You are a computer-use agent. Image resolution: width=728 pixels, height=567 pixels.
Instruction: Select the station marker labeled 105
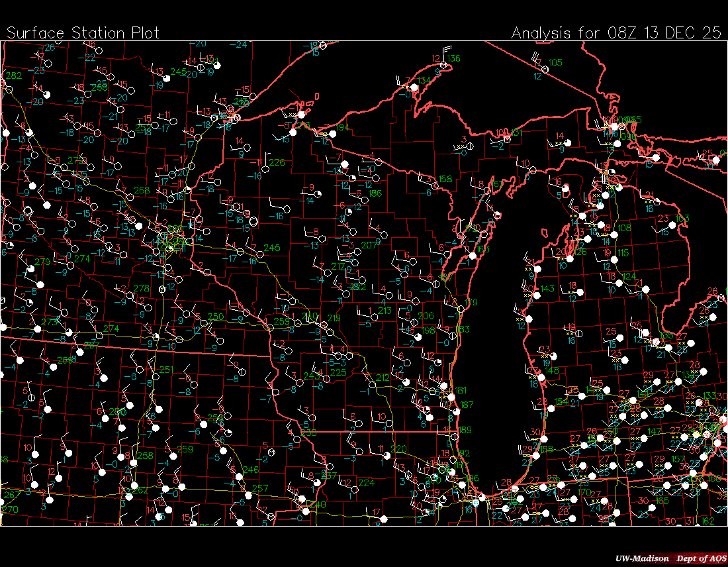coord(546,69)
